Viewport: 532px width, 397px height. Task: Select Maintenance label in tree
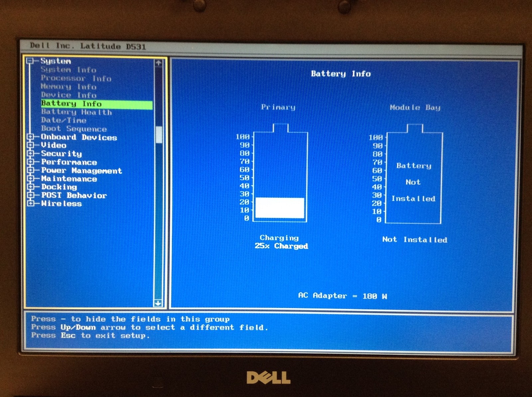pos(69,179)
